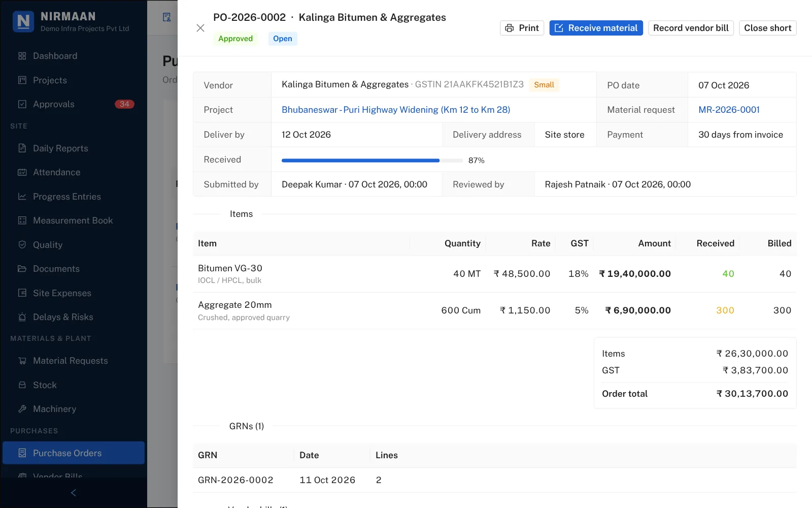This screenshot has height=508, width=812.
Task: Click the Approvals checkmark icon
Action: (22, 104)
